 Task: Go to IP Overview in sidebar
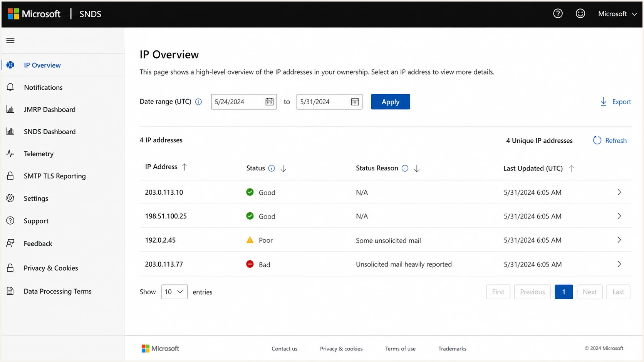[x=63, y=65]
